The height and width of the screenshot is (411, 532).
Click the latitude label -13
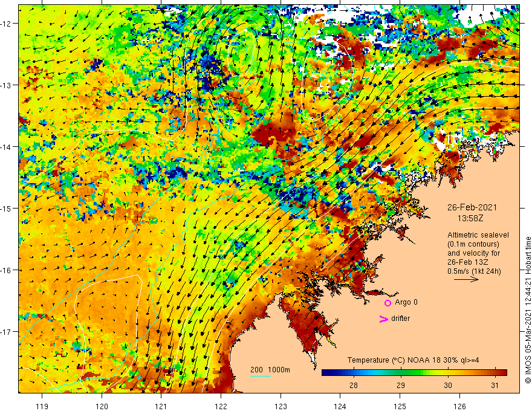(x=7, y=85)
